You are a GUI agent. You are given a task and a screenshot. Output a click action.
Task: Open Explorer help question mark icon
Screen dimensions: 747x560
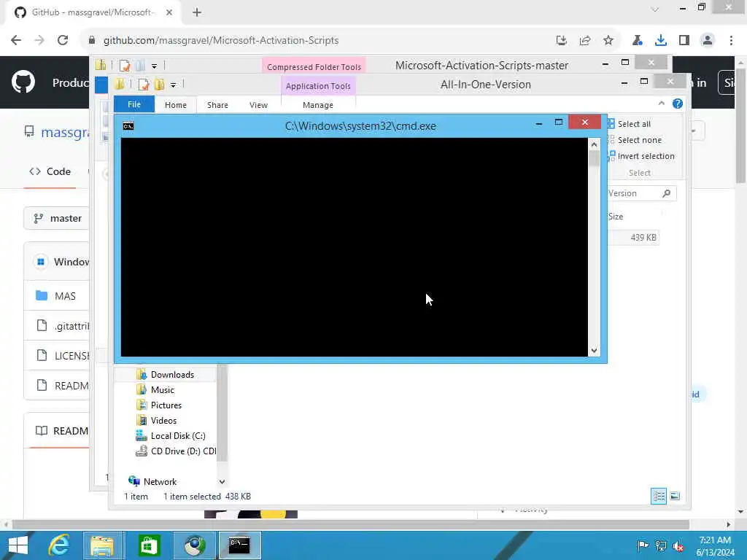(x=678, y=104)
